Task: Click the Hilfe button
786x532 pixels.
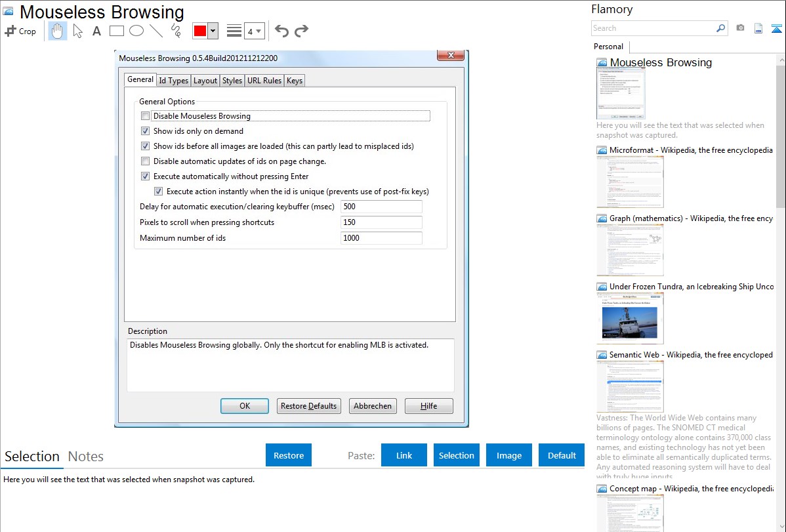Action: [428, 405]
